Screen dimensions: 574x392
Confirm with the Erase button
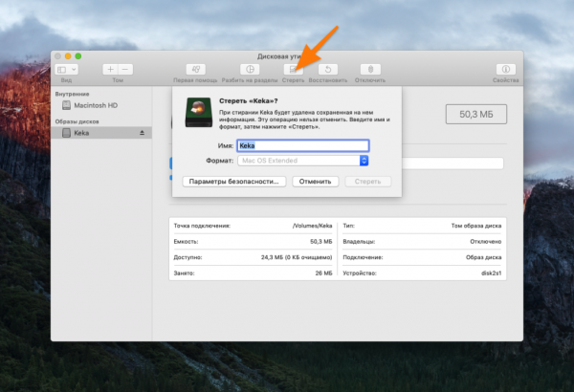(x=368, y=182)
